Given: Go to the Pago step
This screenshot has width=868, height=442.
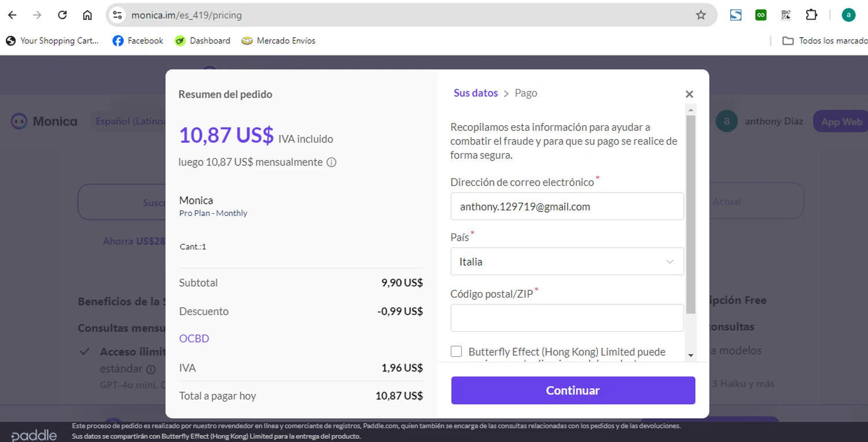Looking at the screenshot, I should pyautogui.click(x=526, y=93).
